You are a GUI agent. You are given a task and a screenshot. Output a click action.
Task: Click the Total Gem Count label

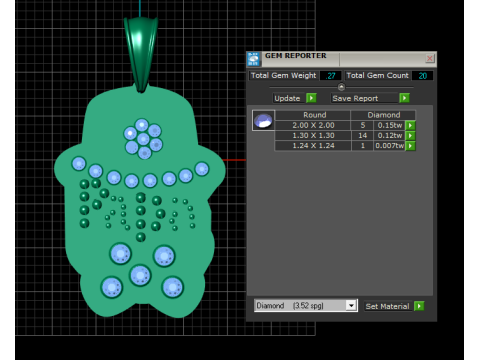tap(377, 76)
